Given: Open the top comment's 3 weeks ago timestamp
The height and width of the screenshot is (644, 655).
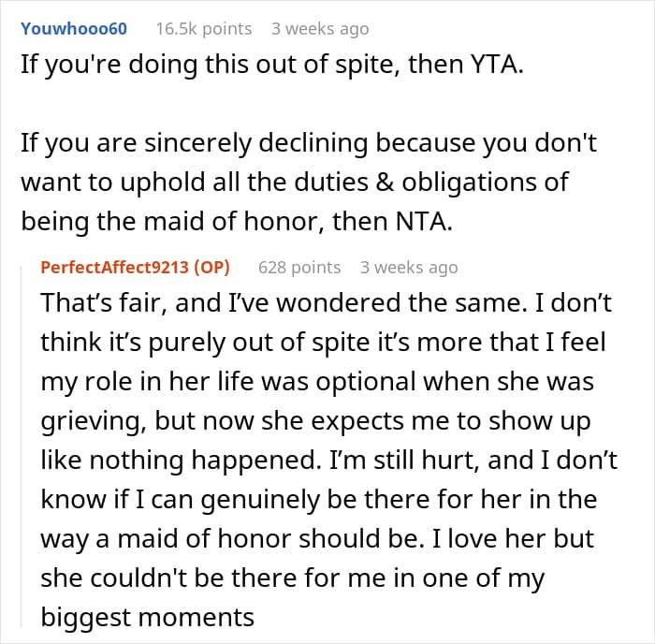Looking at the screenshot, I should pos(320,29).
